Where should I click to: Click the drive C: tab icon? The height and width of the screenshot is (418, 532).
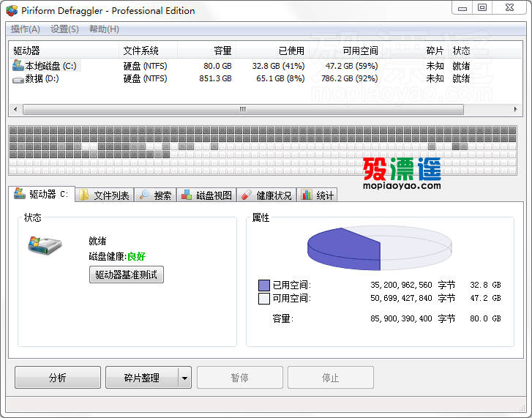19,193
